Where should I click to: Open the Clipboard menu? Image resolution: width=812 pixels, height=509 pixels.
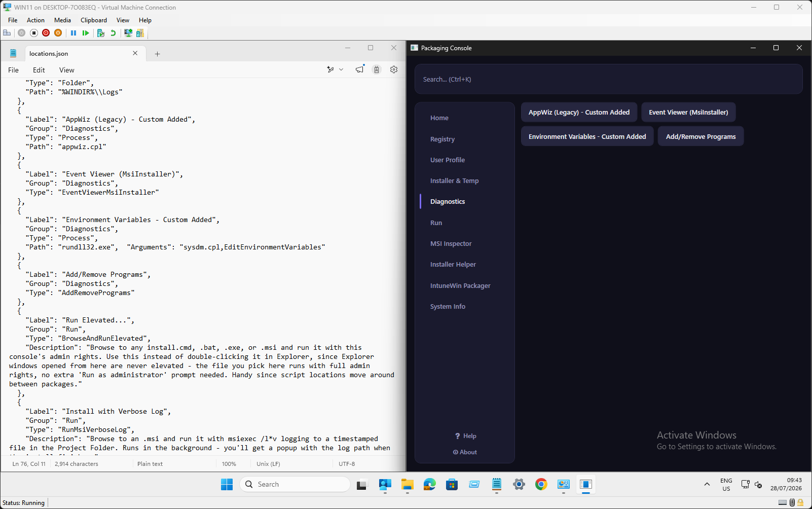[94, 20]
